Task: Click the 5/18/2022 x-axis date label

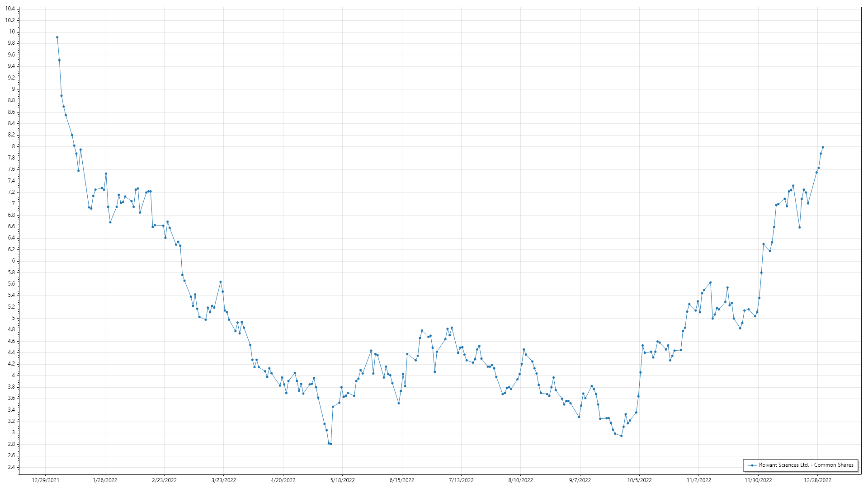Action: coord(342,480)
